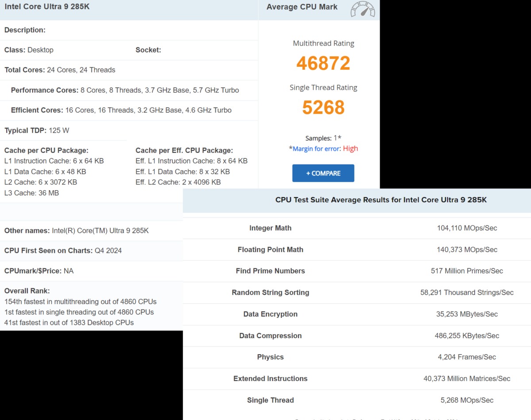Viewport: 531px width, 420px height.
Task: Select the multithread rating 46872
Action: pyautogui.click(x=323, y=63)
